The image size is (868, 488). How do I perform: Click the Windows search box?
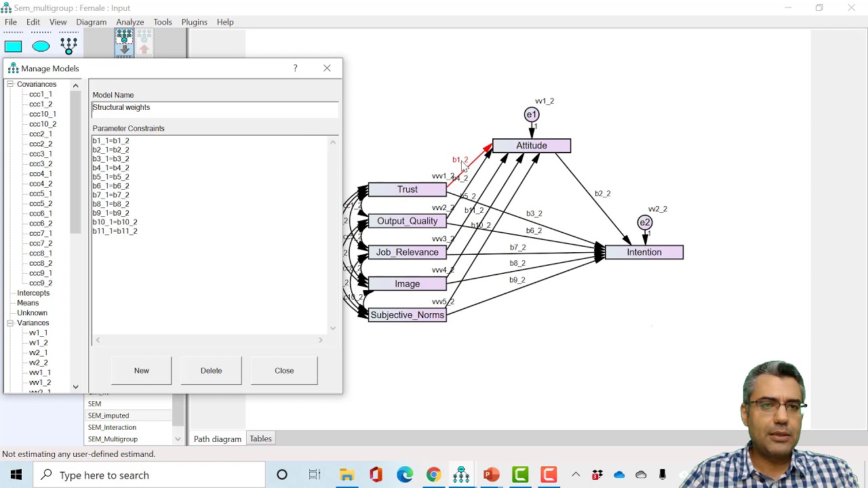tap(149, 475)
